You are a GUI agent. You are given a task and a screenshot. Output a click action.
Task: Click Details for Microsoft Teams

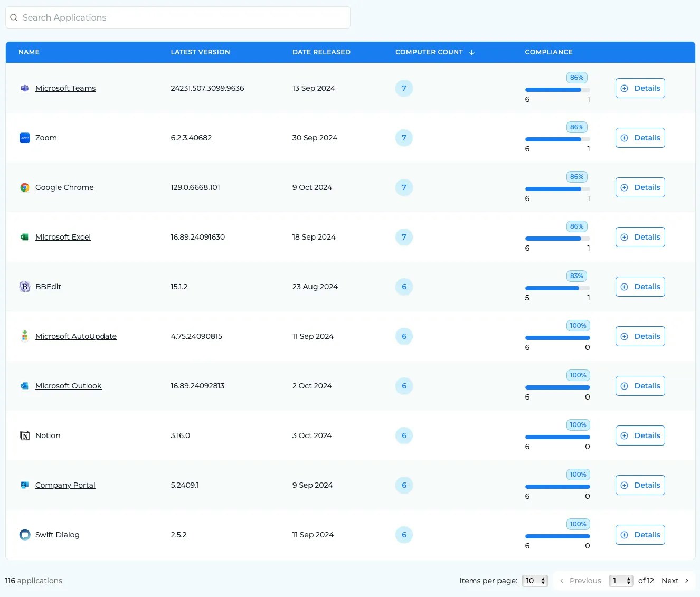(640, 88)
